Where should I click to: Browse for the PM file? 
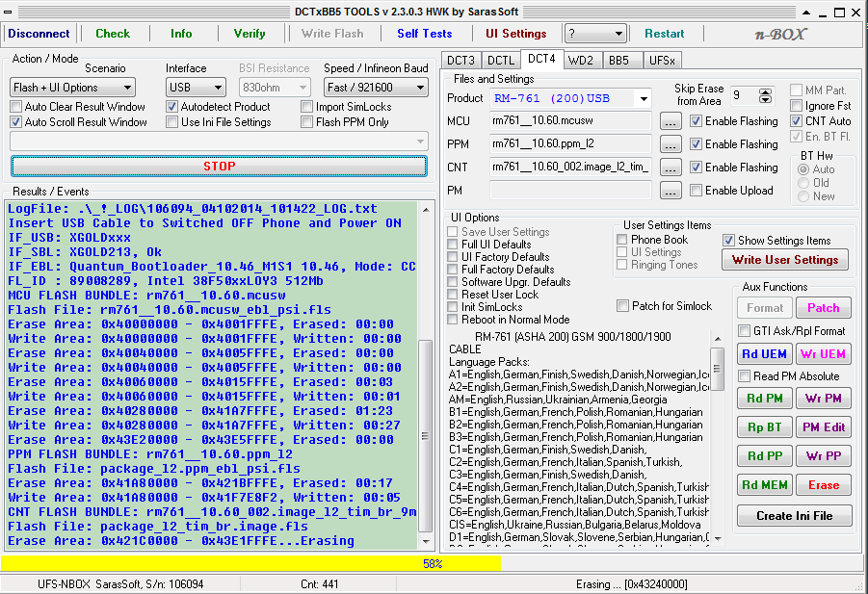pos(671,191)
